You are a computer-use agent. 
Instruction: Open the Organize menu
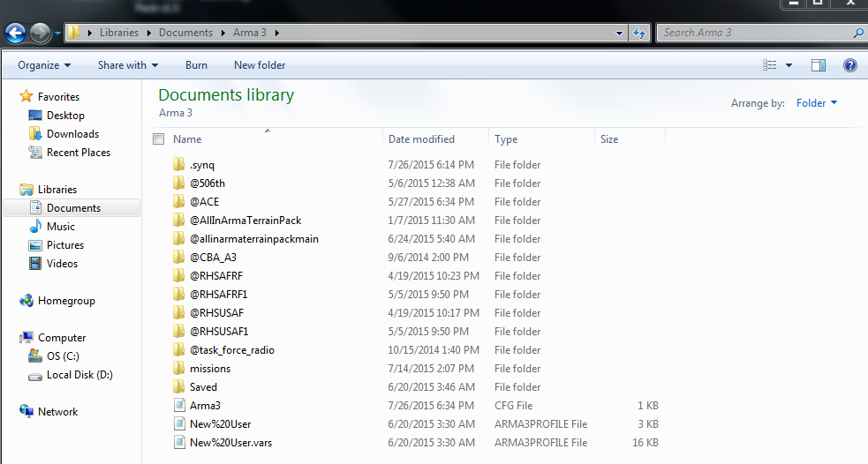(x=44, y=65)
